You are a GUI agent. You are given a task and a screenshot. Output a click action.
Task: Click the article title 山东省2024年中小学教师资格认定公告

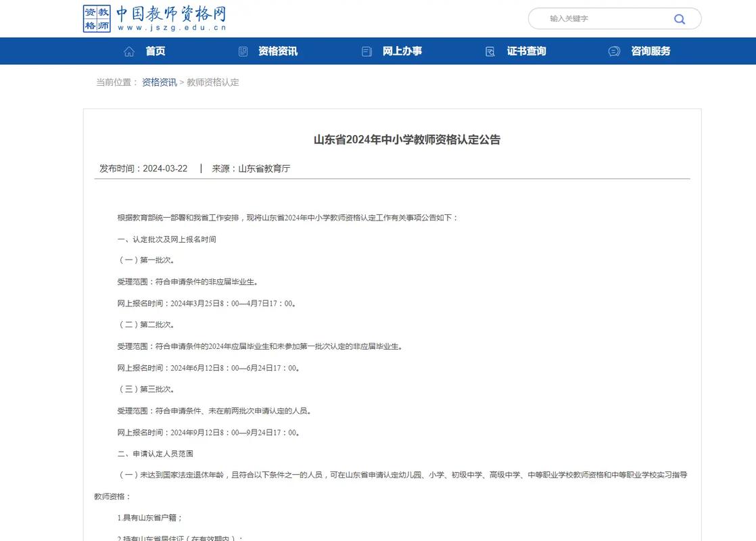tap(407, 140)
